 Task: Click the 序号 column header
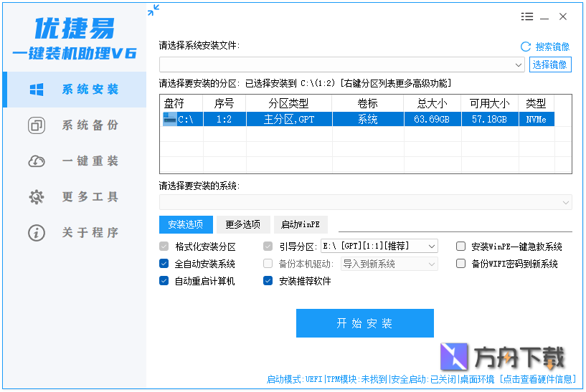(225, 103)
